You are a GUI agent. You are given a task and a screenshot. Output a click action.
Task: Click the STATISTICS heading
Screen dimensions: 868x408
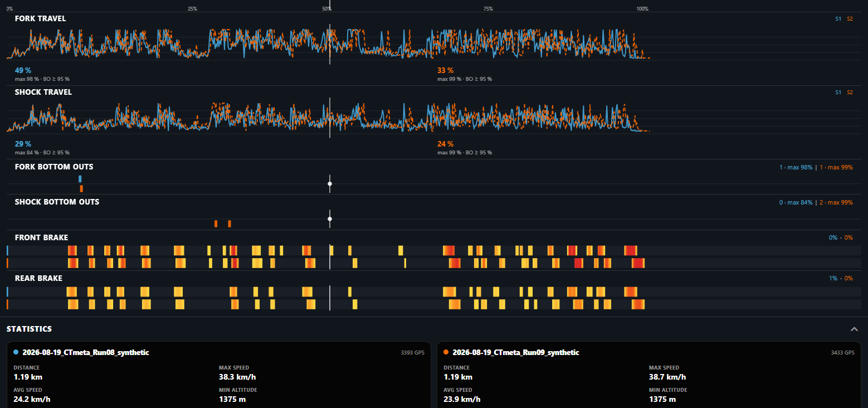tap(29, 329)
